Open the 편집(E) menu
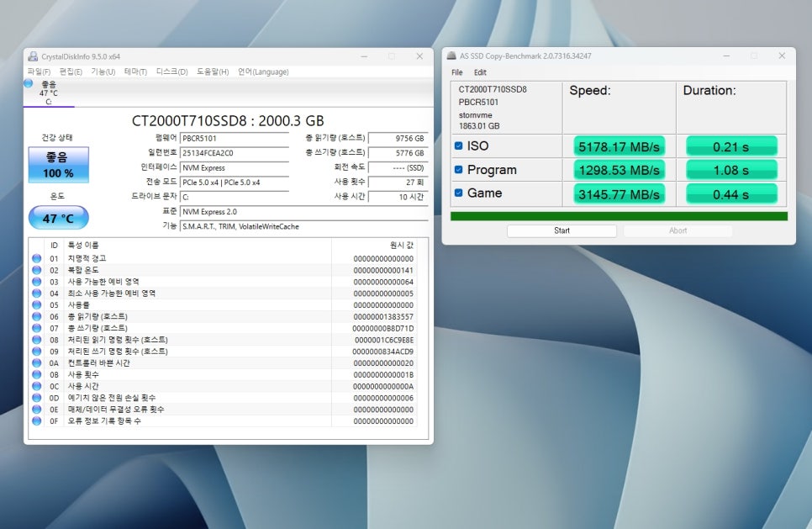Viewport: 812px width, 529px height. tap(71, 71)
